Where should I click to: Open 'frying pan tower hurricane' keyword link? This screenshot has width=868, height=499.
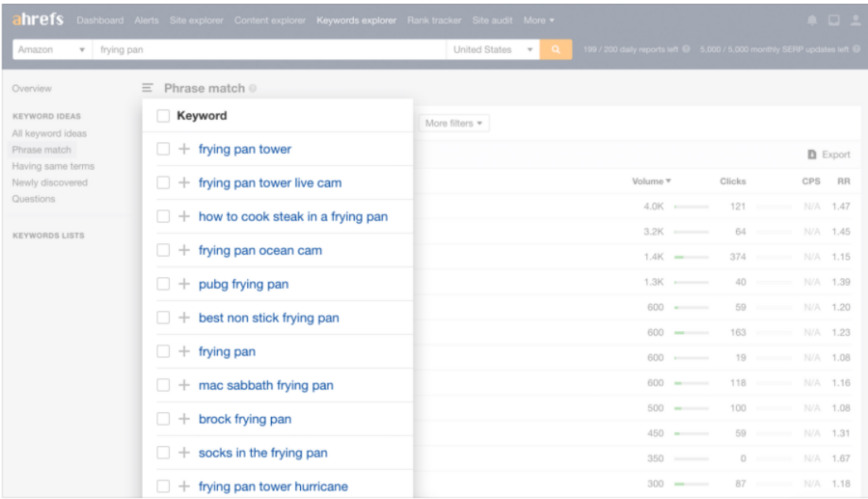pyautogui.click(x=273, y=487)
